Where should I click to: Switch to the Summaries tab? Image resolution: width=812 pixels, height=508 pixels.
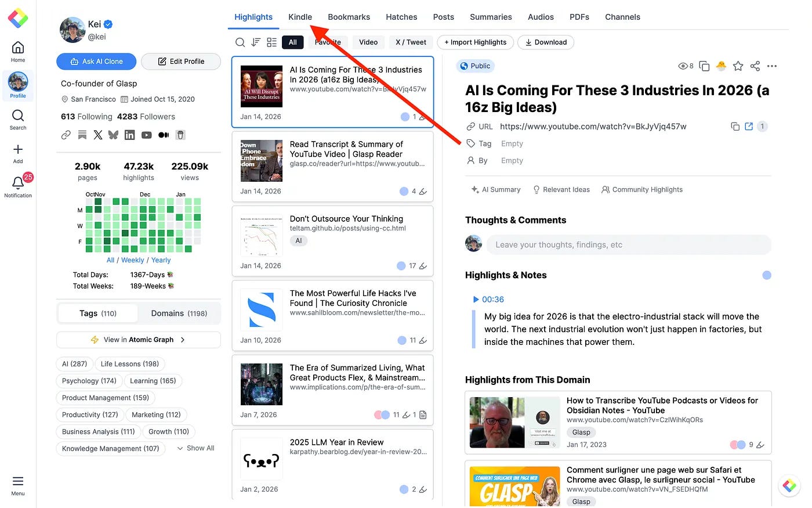[491, 17]
